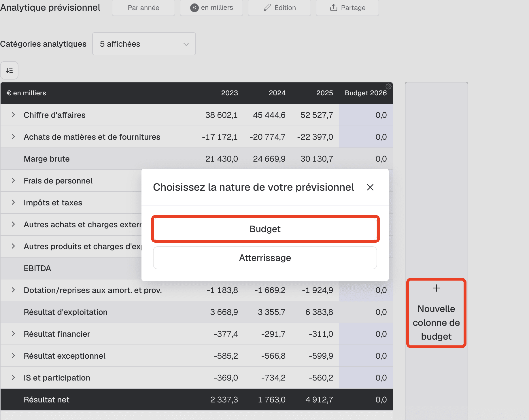
Task: Click the value 4 912,7 for Résultat net
Action: pos(319,400)
